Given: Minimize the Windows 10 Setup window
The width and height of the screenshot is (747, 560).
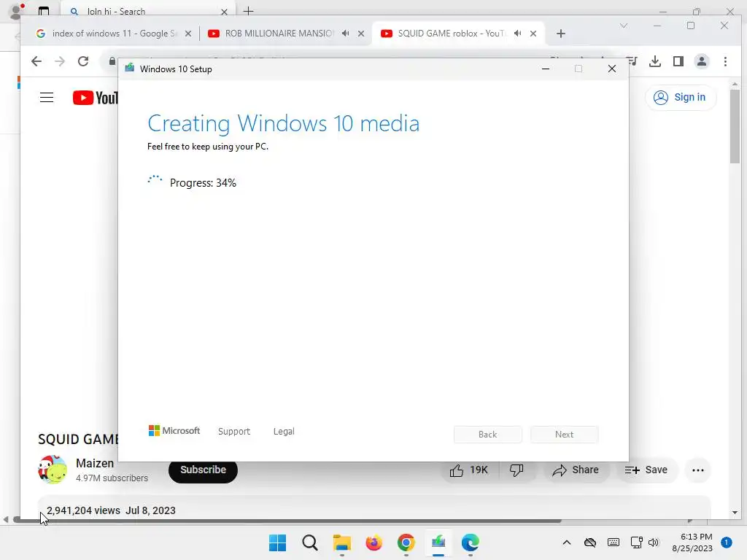Looking at the screenshot, I should click(x=546, y=69).
